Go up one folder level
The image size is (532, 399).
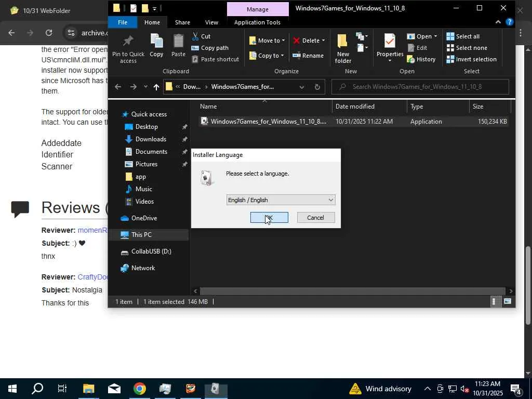point(156,87)
